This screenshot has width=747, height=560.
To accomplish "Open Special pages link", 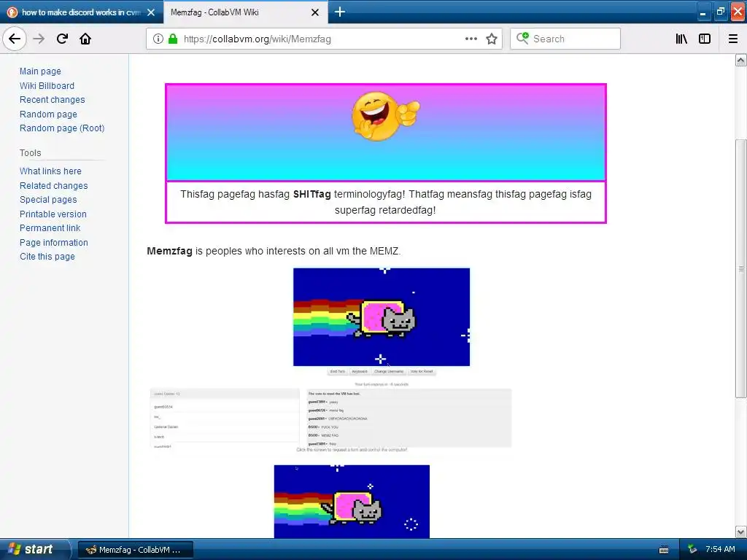I will [48, 200].
